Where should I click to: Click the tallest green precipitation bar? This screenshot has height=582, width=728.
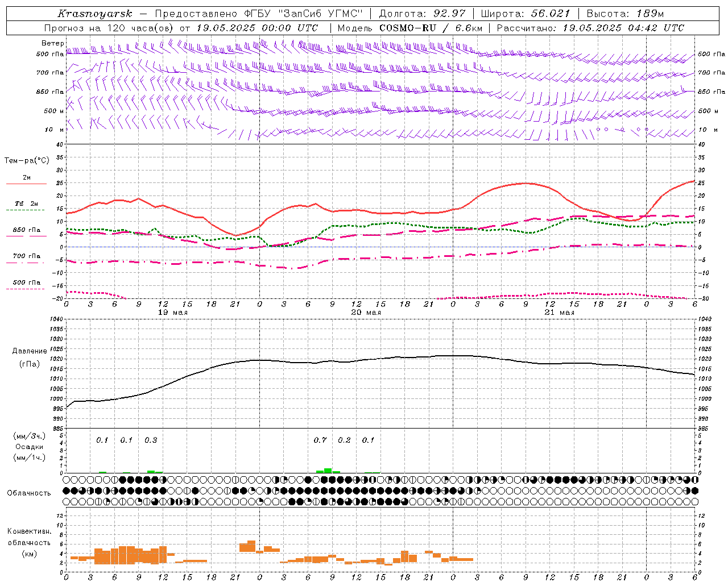(328, 471)
